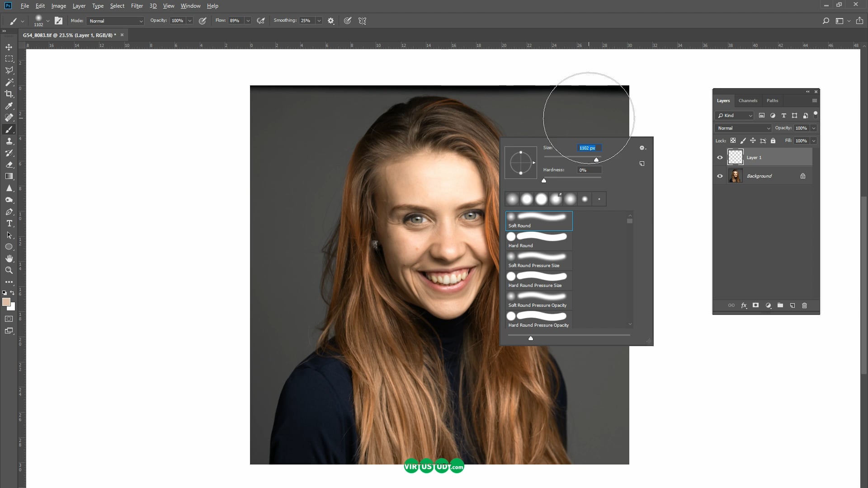Create new brush preset from this brush
The image size is (868, 488).
[x=642, y=164]
